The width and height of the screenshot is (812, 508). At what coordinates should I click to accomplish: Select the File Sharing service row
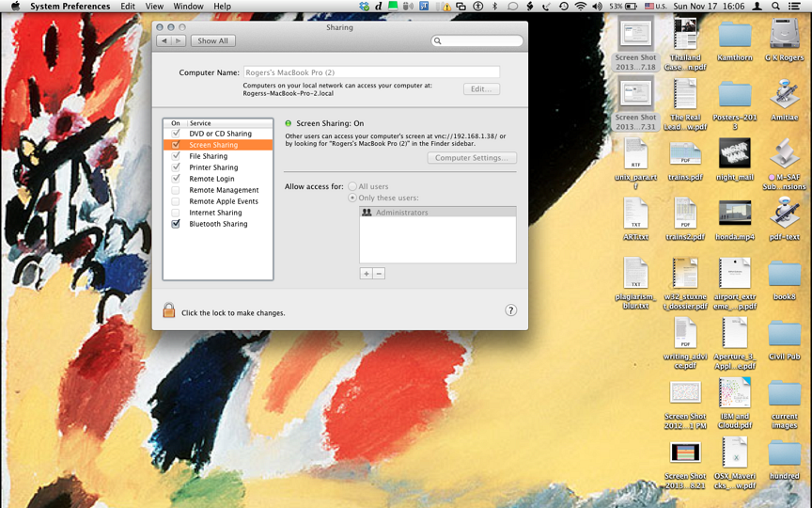point(218,156)
